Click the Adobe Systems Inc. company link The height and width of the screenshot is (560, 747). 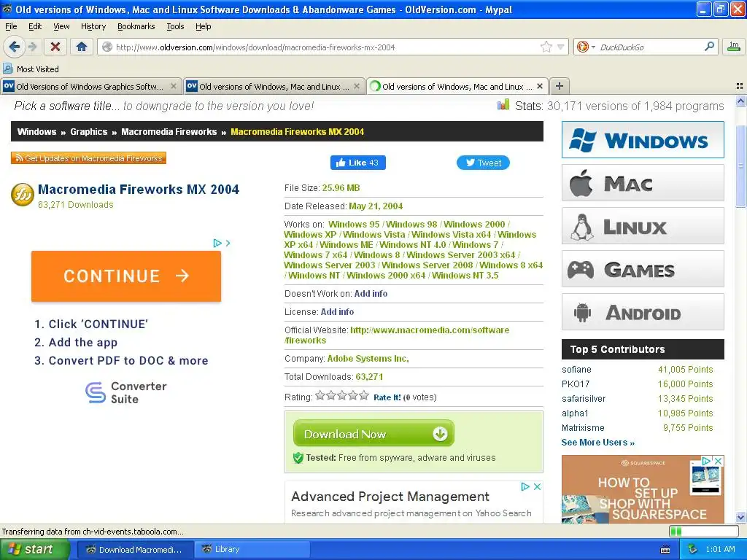(368, 358)
